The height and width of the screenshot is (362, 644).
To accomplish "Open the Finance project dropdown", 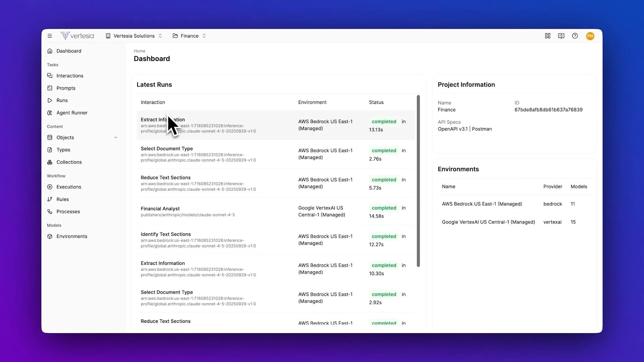I will pyautogui.click(x=189, y=36).
